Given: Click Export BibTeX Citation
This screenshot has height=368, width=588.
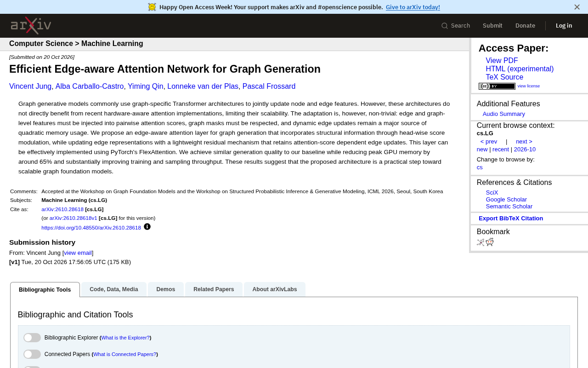Looking at the screenshot, I should coord(511,218).
